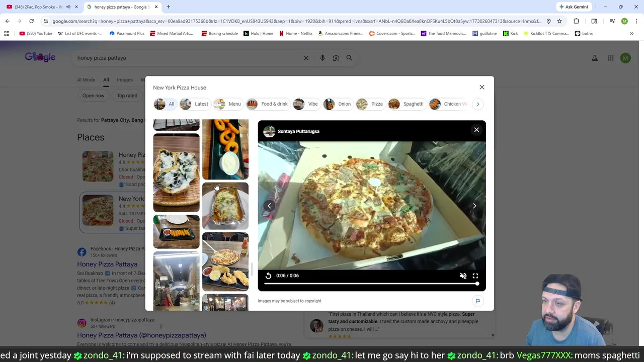Select the Food & drink chip
644x362 pixels.
pos(267,104)
